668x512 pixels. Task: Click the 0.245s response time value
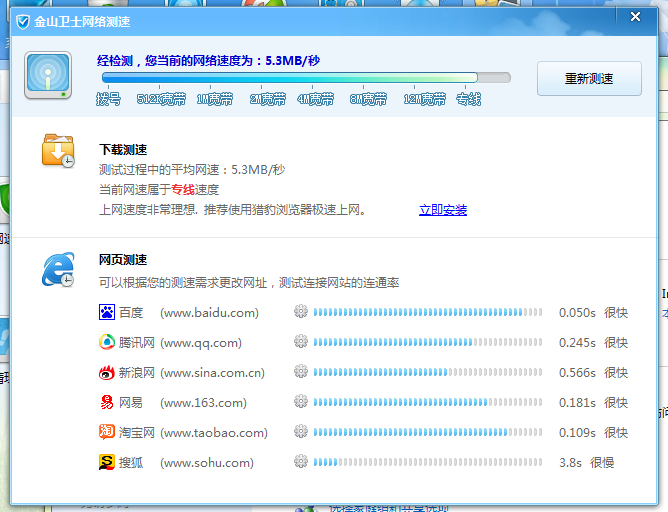click(x=577, y=342)
